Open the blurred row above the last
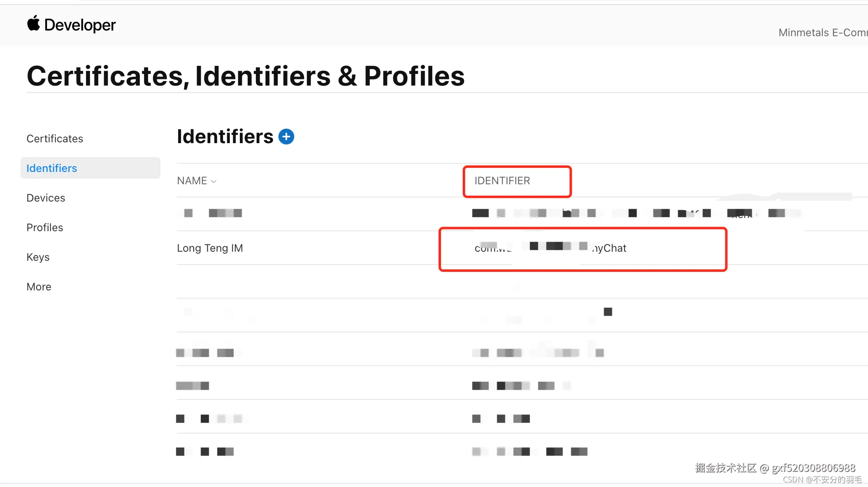 (x=209, y=419)
